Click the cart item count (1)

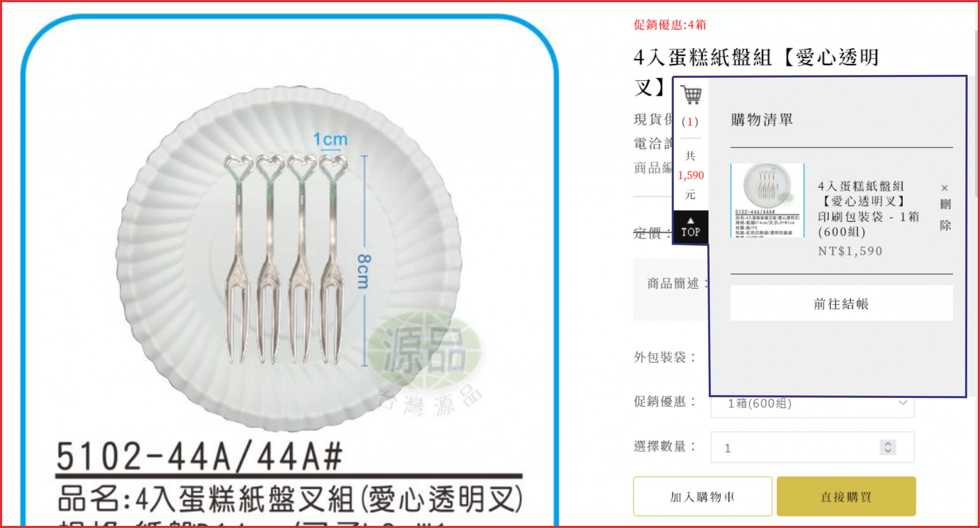tap(690, 122)
